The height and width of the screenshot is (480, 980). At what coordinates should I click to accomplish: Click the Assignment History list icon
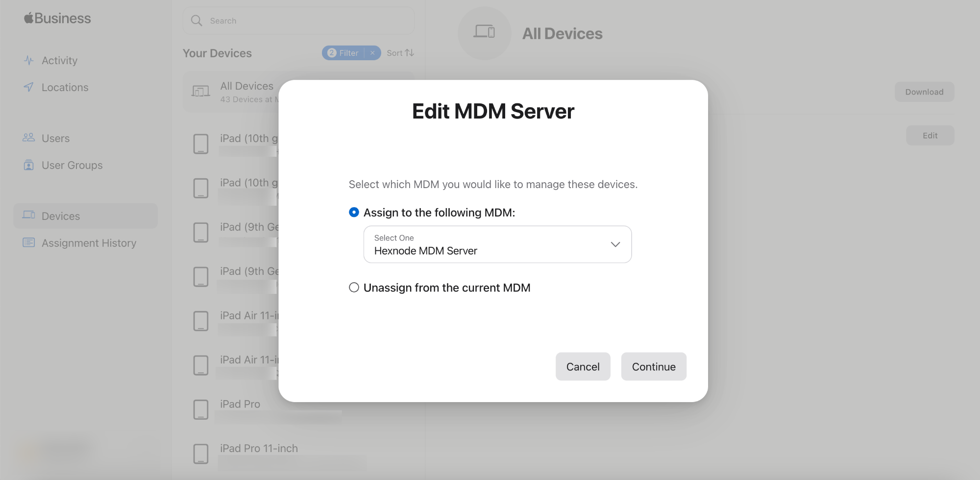point(29,242)
